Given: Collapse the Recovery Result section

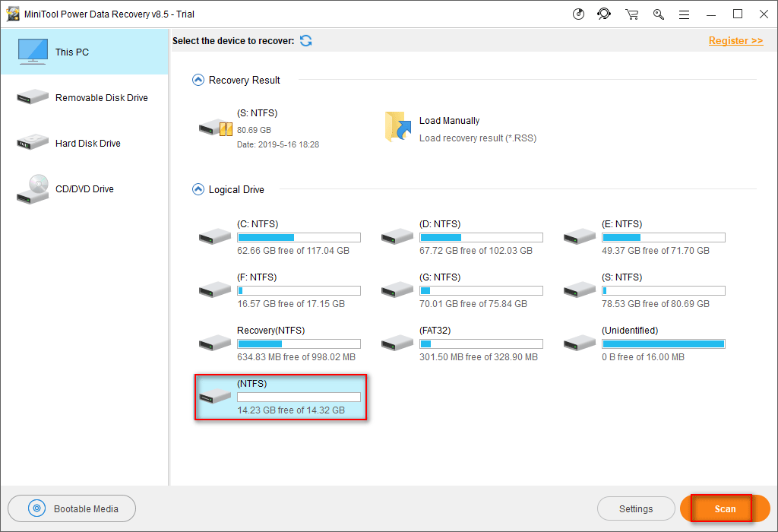Looking at the screenshot, I should coord(198,80).
